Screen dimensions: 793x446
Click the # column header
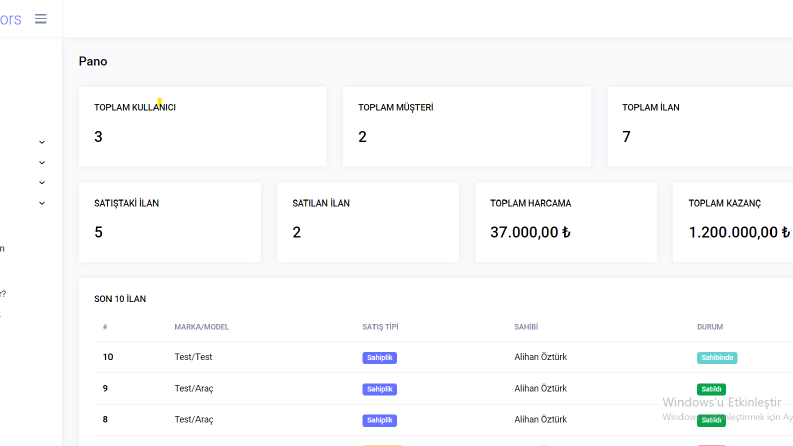[x=105, y=327]
